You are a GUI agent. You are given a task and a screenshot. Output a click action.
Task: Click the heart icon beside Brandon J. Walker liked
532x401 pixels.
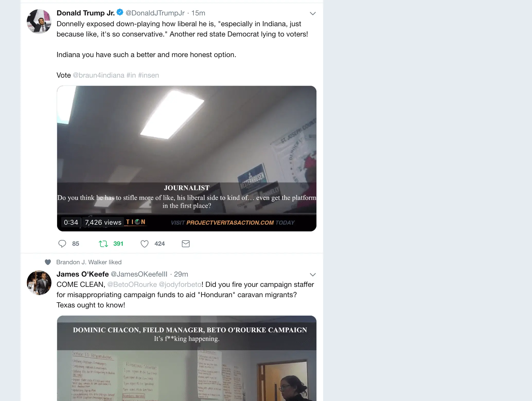pos(48,262)
